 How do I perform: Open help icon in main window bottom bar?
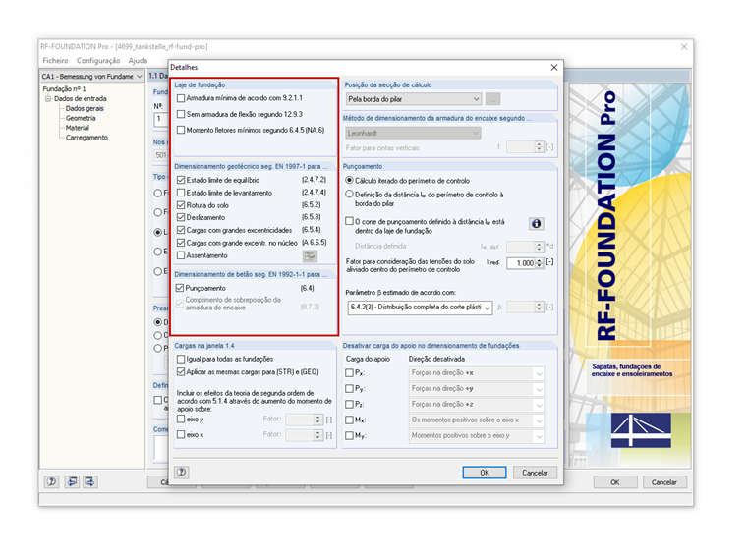click(51, 481)
